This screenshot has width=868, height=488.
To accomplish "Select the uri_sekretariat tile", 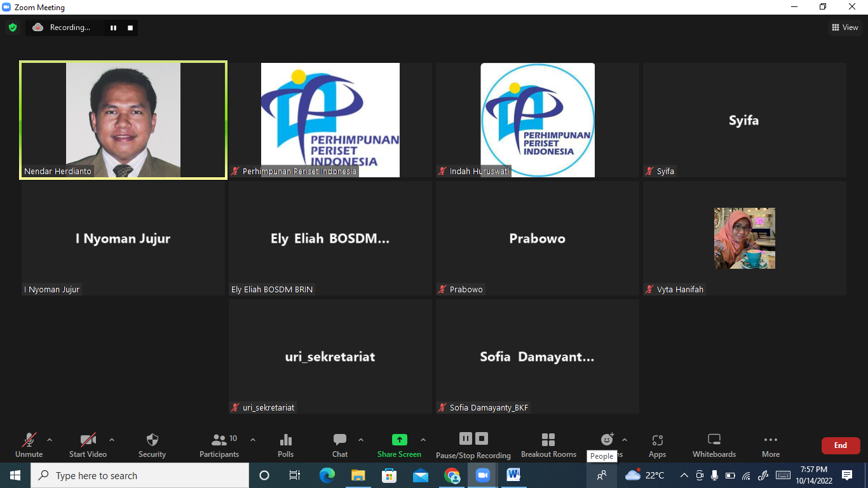I will 330,356.
